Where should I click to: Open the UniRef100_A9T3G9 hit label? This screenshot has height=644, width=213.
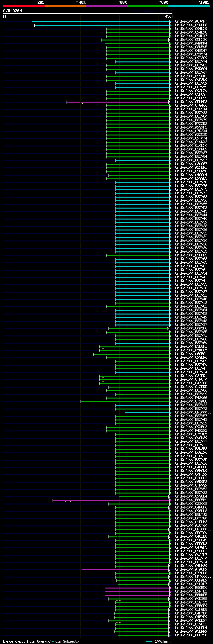(191, 58)
